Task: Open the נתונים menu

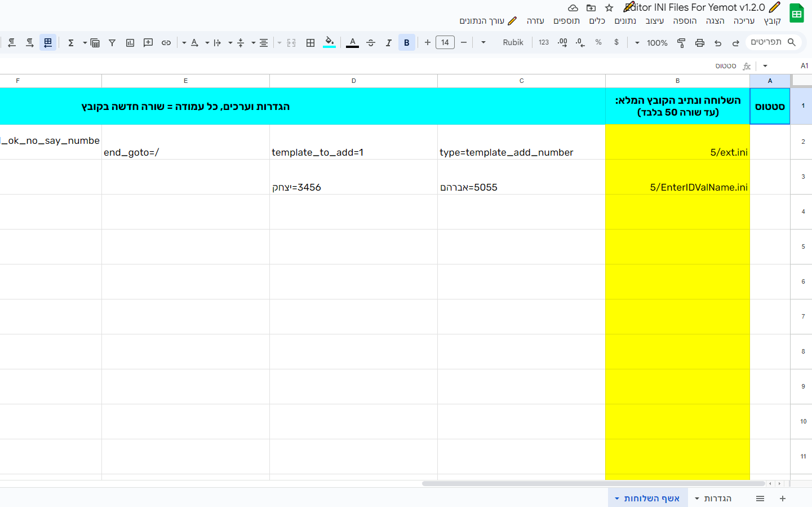Action: tap(625, 21)
